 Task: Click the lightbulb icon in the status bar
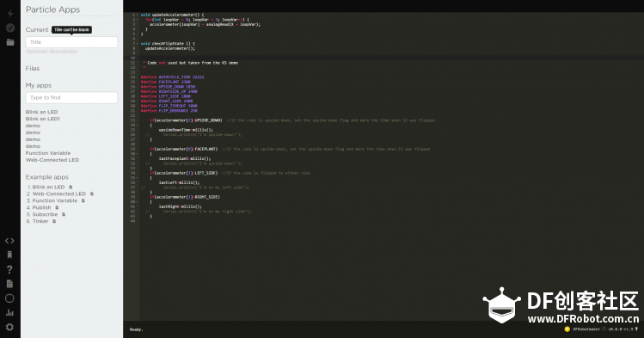pyautogui.click(x=636, y=329)
